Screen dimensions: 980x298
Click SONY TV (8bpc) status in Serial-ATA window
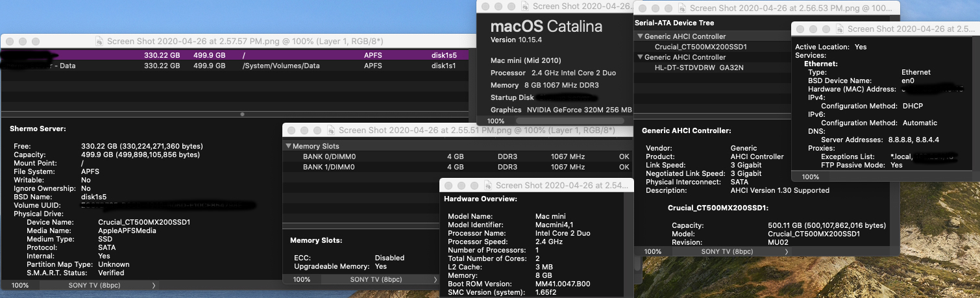[x=728, y=251]
